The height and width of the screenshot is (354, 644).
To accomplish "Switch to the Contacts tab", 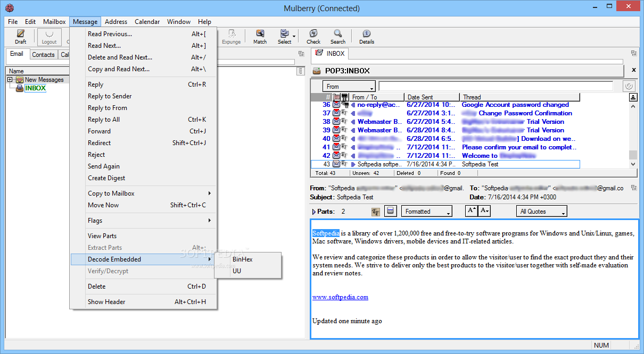I will coord(43,54).
